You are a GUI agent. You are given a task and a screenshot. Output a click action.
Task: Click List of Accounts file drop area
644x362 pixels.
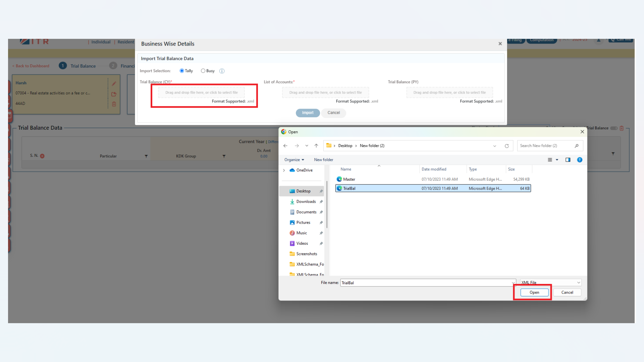point(325,93)
